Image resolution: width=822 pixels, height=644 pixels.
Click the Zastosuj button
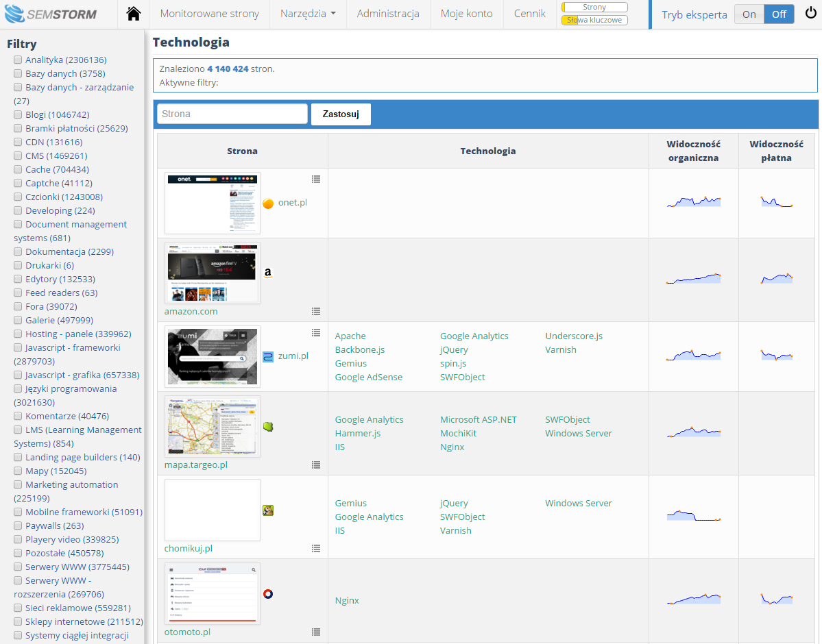(341, 114)
